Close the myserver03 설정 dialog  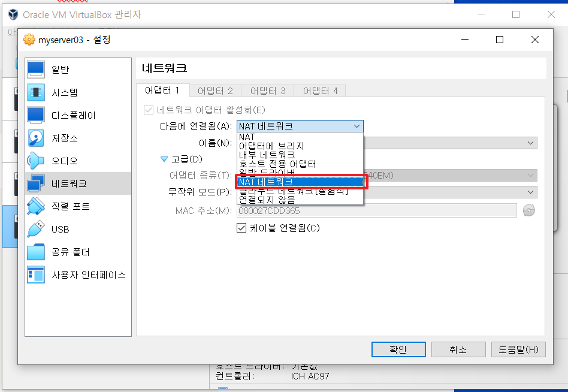pyautogui.click(x=535, y=40)
